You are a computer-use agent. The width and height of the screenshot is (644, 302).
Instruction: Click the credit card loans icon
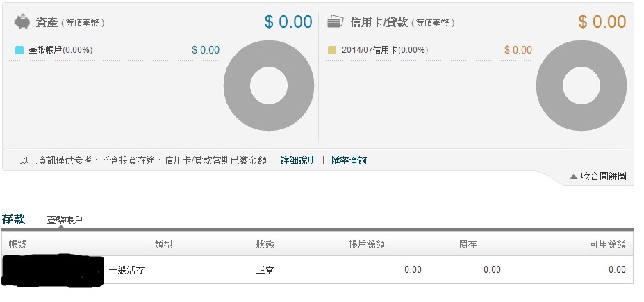coord(335,22)
